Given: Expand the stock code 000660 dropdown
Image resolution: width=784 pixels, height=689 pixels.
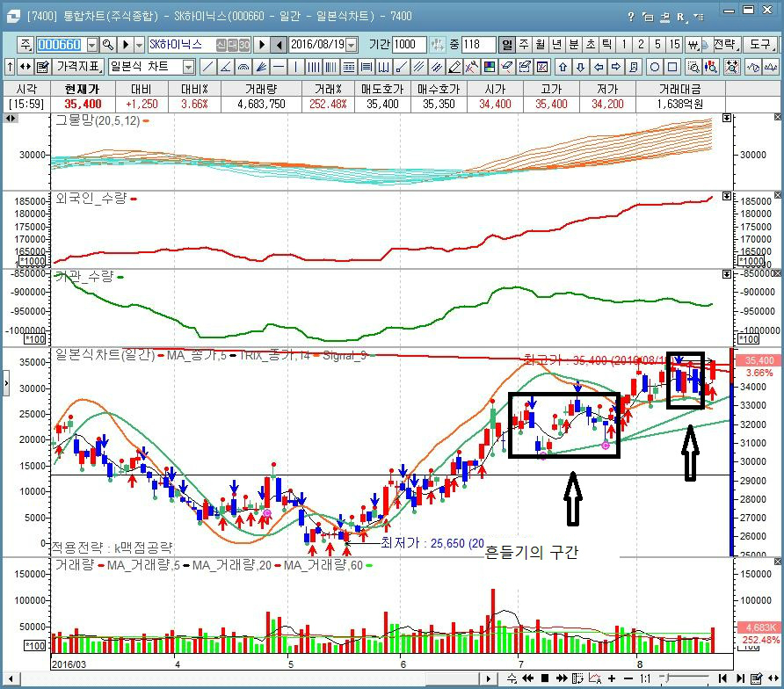Looking at the screenshot, I should [90, 45].
